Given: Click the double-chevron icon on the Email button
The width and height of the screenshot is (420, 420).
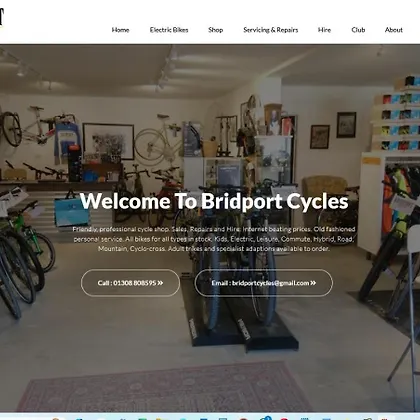Looking at the screenshot, I should [x=313, y=283].
